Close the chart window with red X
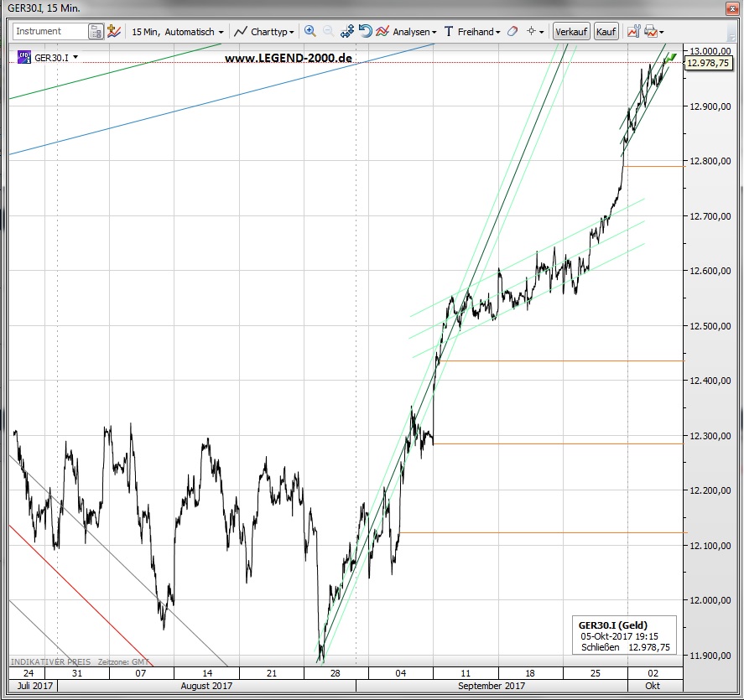This screenshot has height=700, width=744. (x=732, y=8)
